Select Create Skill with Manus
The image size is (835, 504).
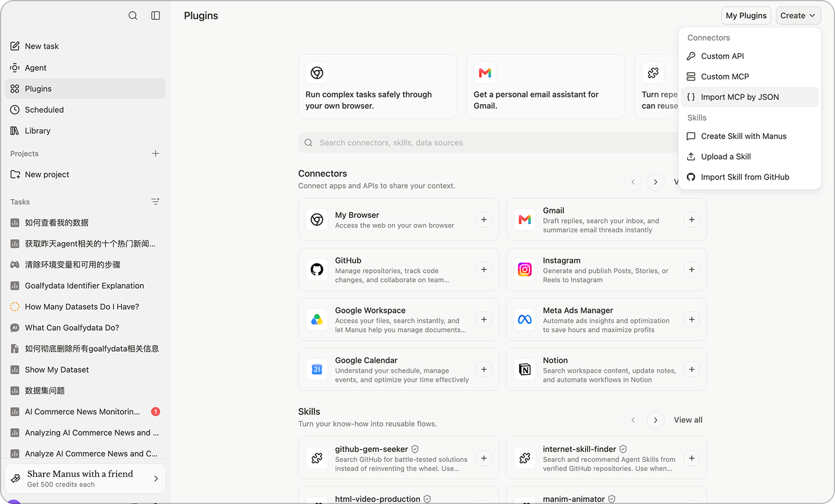coord(750,136)
